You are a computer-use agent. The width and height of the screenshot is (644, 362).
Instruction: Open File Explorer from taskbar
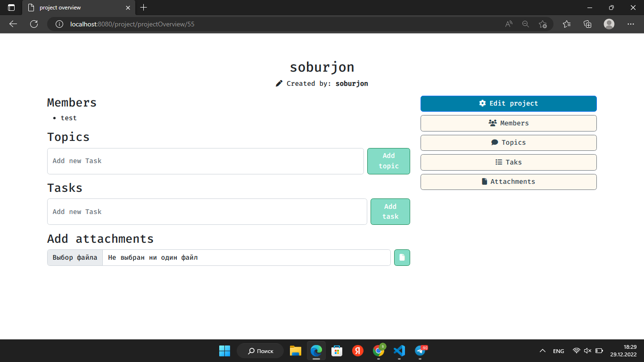point(296,351)
